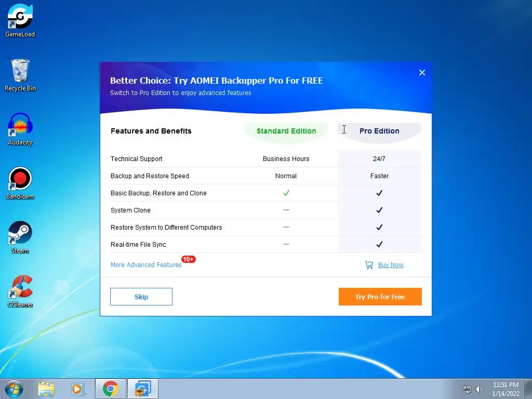This screenshot has height=399, width=532.
Task: Click Restore System to Different Computers label
Action: 166,228
